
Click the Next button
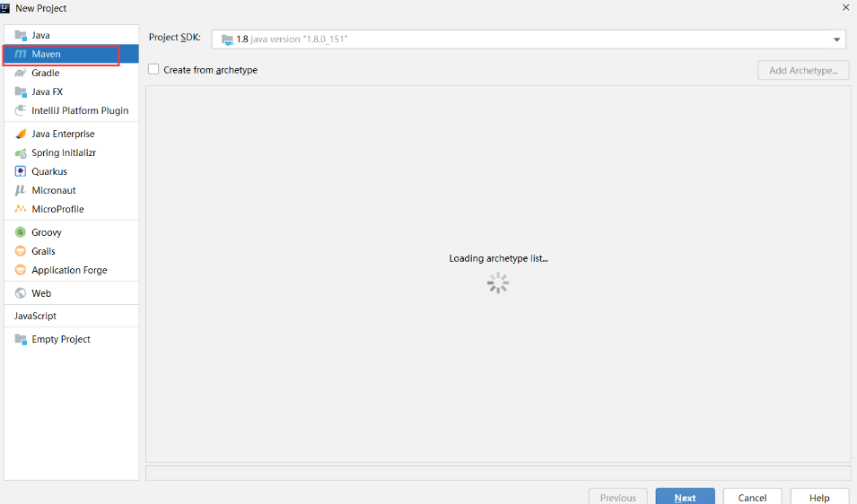[685, 497]
